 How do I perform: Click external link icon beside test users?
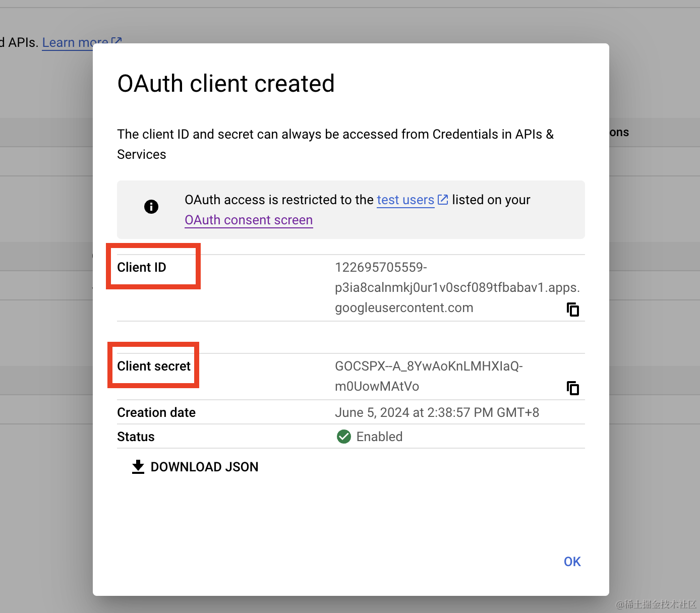pos(443,200)
